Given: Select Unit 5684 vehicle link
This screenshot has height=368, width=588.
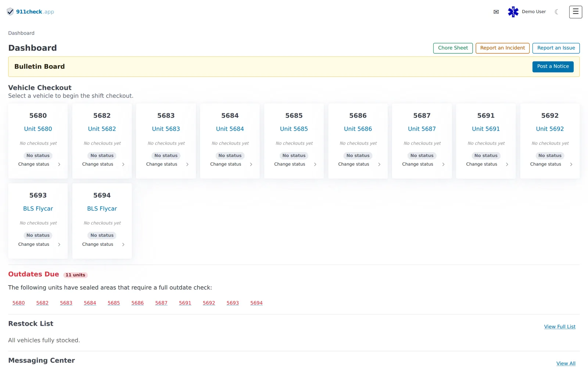Looking at the screenshot, I should click(230, 129).
